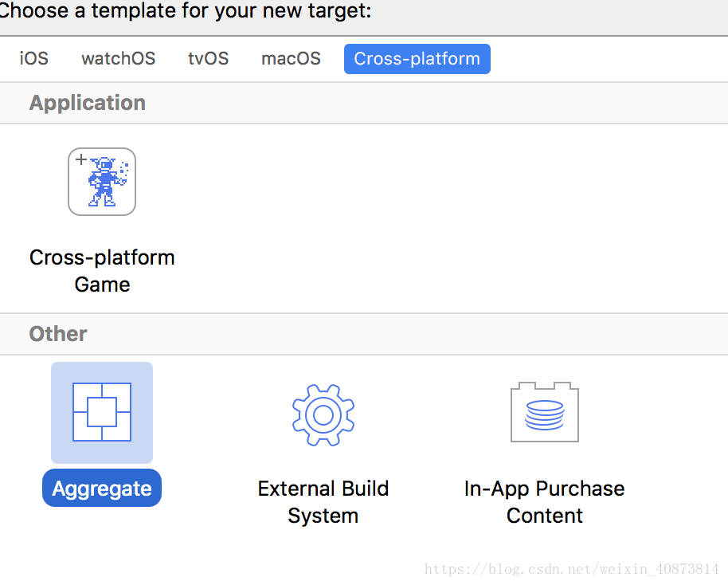Screen dimensions: 728x585
Task: Select the Cross-platform tab
Action: coord(417,58)
